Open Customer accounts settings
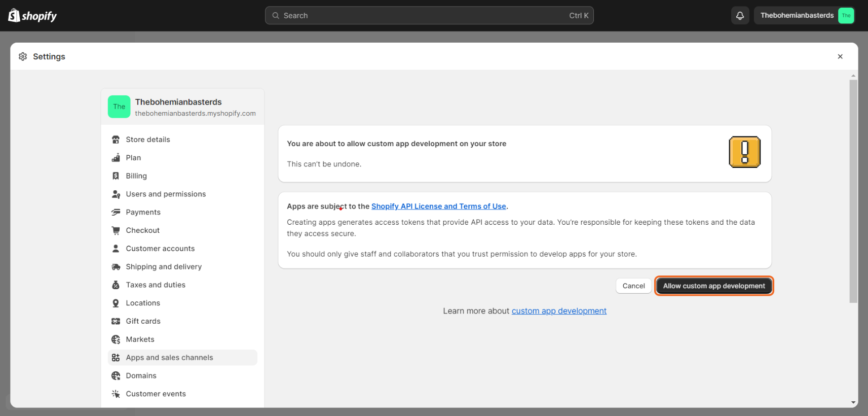Screen dimensions: 868x416 pyautogui.click(x=182, y=249)
